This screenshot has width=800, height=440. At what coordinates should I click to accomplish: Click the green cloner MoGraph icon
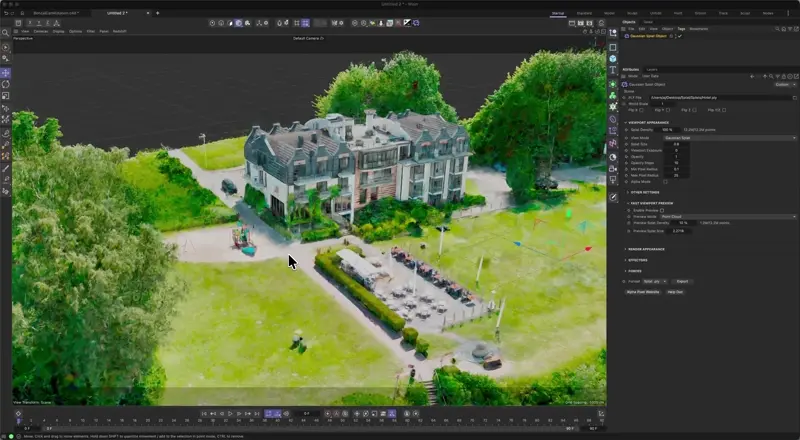[x=613, y=95]
